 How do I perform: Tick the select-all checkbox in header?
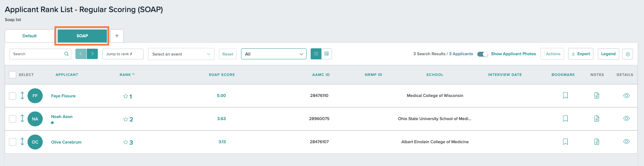tap(13, 75)
